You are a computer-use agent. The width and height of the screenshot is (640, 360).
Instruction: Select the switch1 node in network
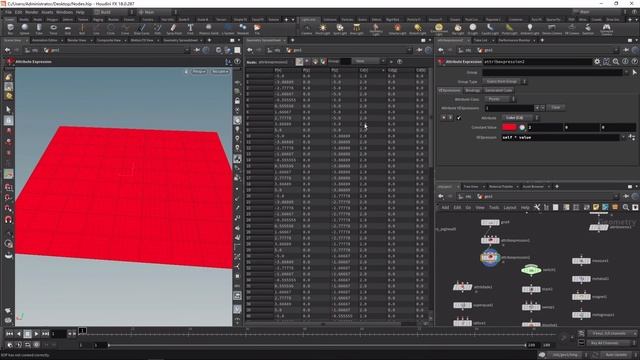(531, 270)
